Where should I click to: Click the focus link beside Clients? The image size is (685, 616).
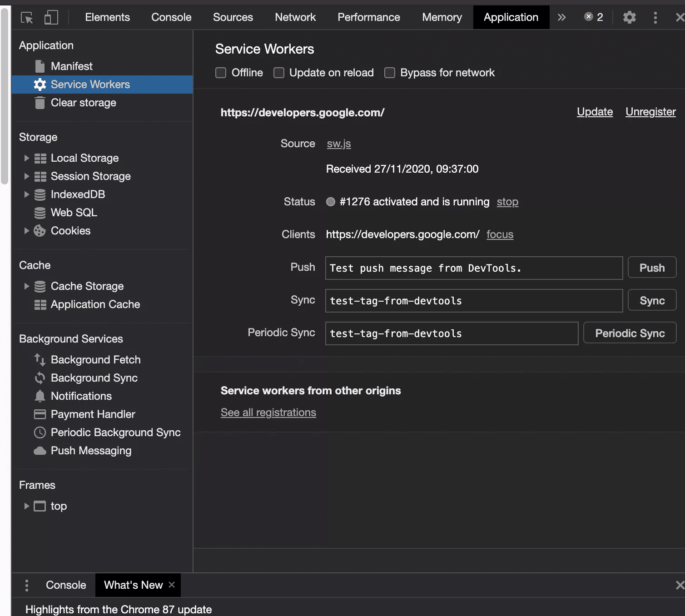click(500, 234)
